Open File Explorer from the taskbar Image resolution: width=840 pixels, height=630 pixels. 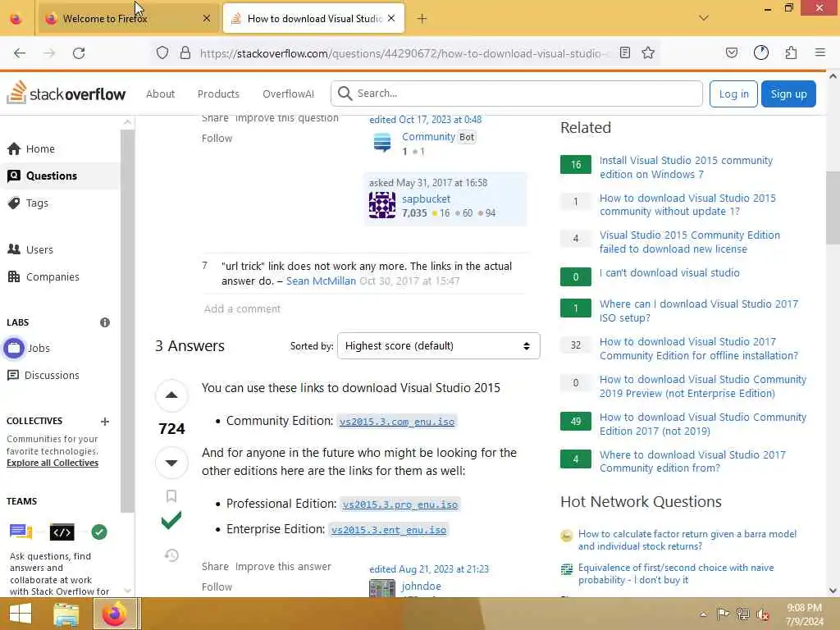(66, 614)
